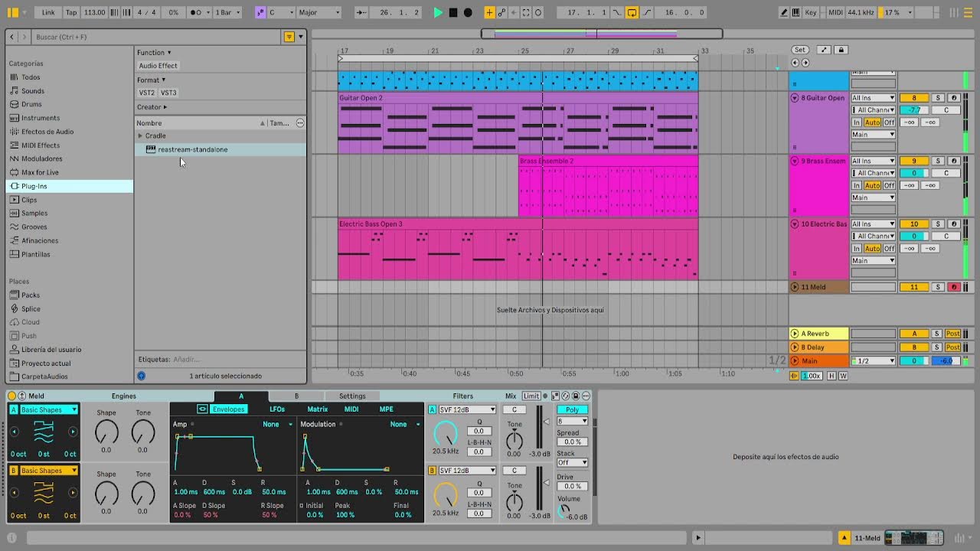Screen dimensions: 980x551
Task: Click the MIDI arrangement overdub plus icon
Action: [489, 12]
